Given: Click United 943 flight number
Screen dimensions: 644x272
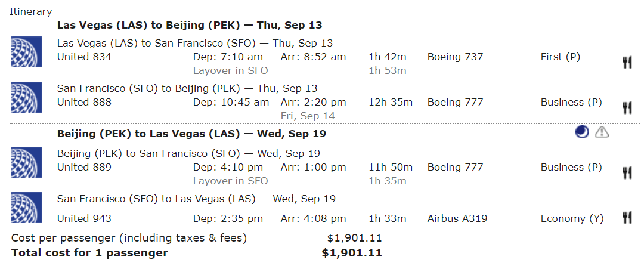Looking at the screenshot, I should (x=84, y=218).
